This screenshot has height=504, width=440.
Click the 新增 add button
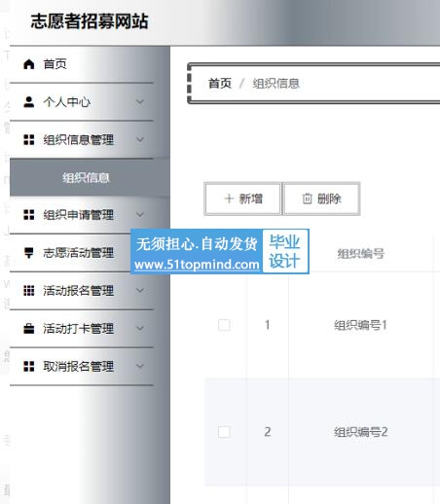(x=243, y=198)
